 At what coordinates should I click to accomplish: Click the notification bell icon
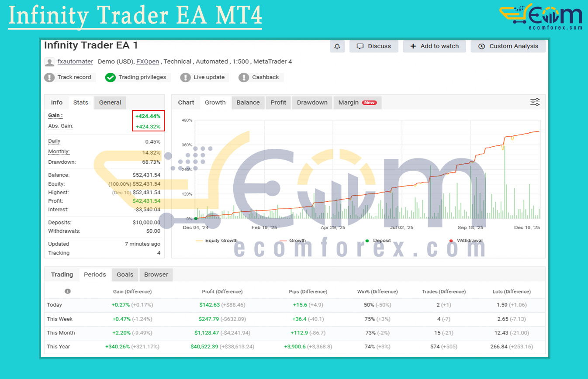[337, 46]
